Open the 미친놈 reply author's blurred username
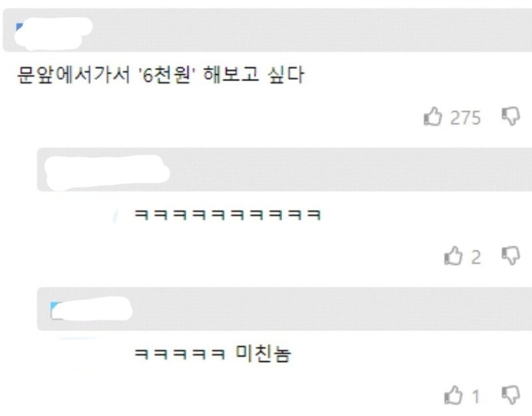Image resolution: width=532 pixels, height=416 pixels. pyautogui.click(x=91, y=308)
